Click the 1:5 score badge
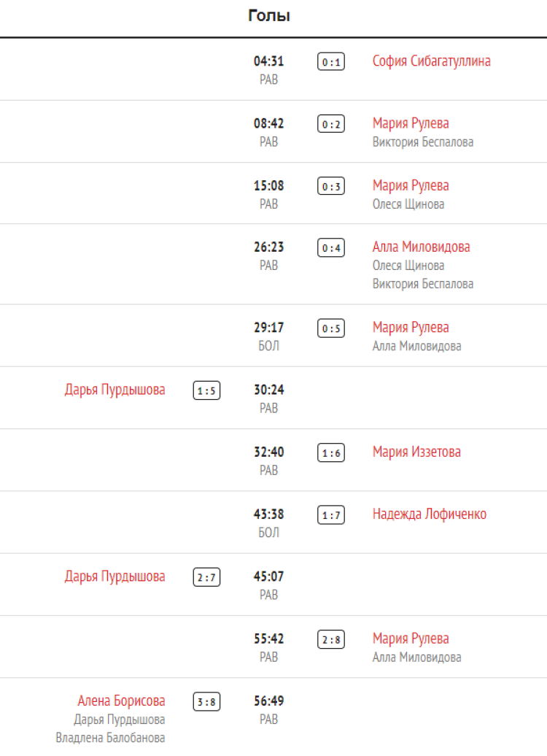Screen dimensions: 547x756 click(x=206, y=391)
